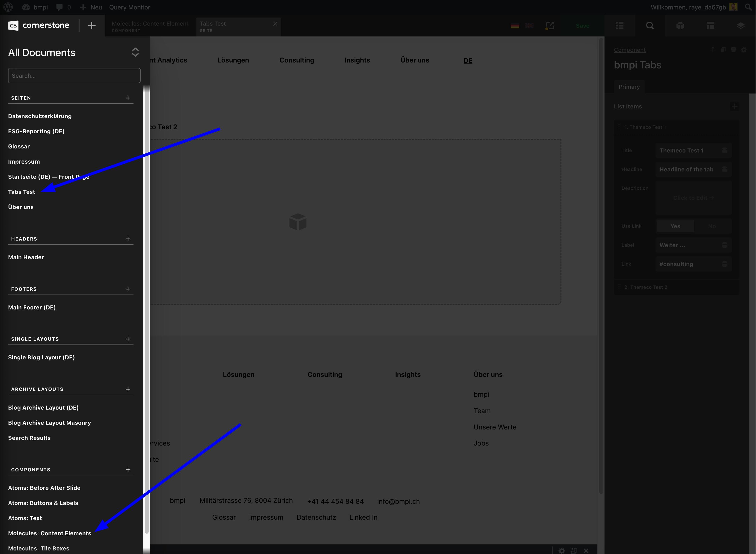756x554 pixels.
Task: Open the Outline list icon panel
Action: point(619,26)
